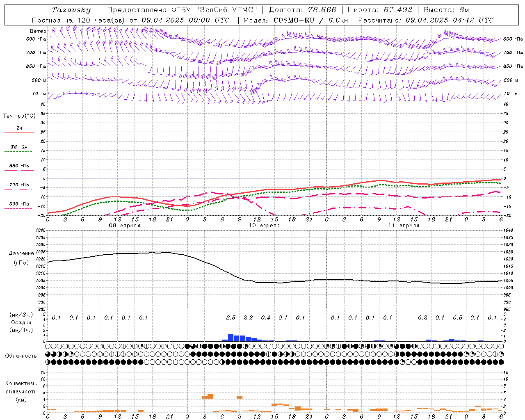Select the "Широта: 67.492" header field
This screenshot has height=420, width=525.
click(380, 10)
